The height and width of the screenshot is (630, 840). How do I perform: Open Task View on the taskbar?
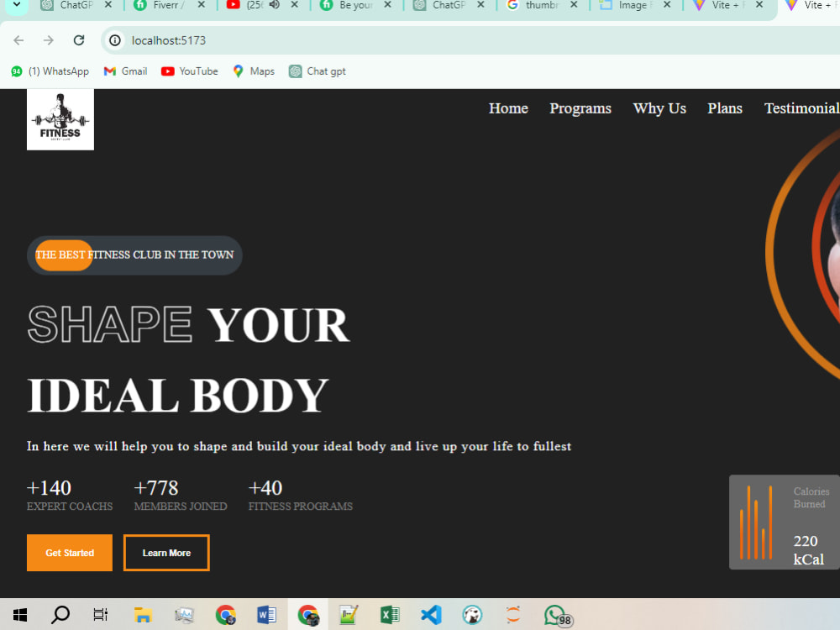101,615
